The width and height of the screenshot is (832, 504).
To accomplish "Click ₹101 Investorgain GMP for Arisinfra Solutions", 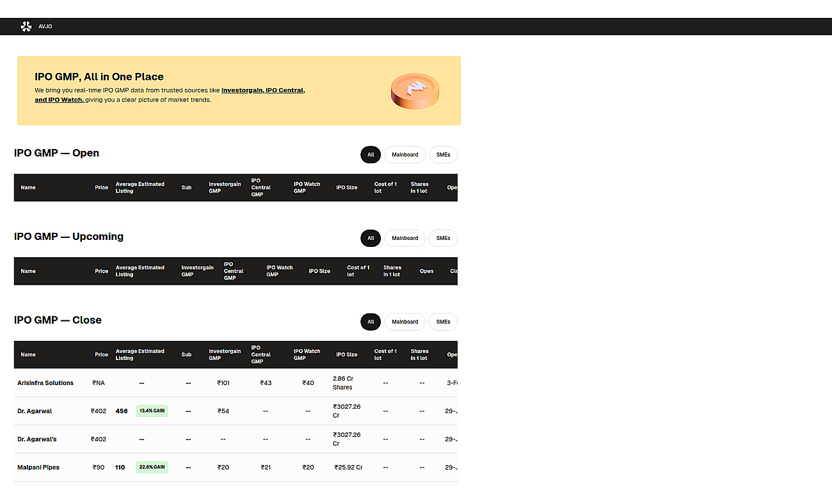I will tap(223, 383).
